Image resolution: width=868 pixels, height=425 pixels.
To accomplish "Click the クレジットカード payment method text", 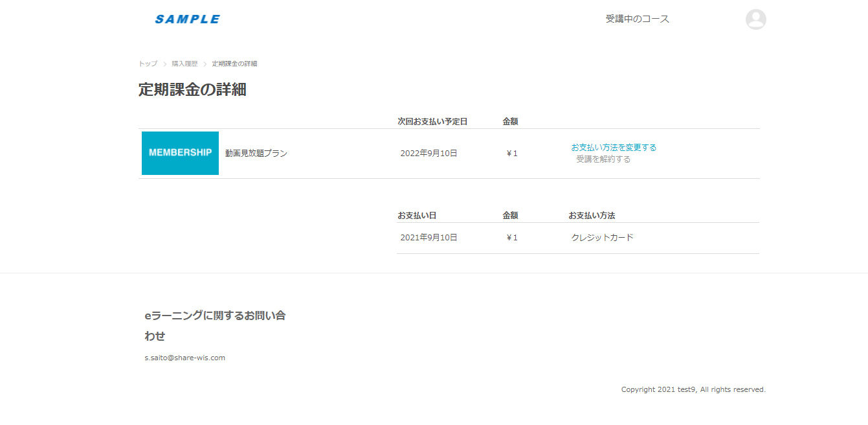I will (x=602, y=238).
